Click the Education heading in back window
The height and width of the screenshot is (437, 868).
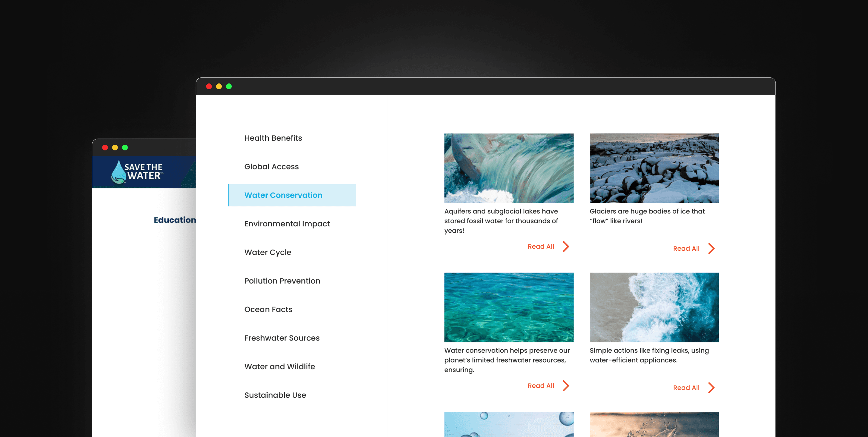[175, 220]
